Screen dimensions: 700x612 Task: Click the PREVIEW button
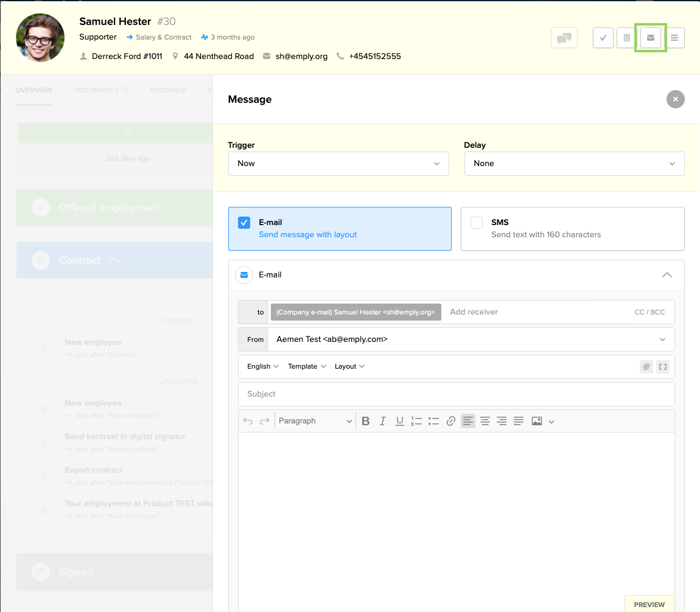(x=649, y=605)
